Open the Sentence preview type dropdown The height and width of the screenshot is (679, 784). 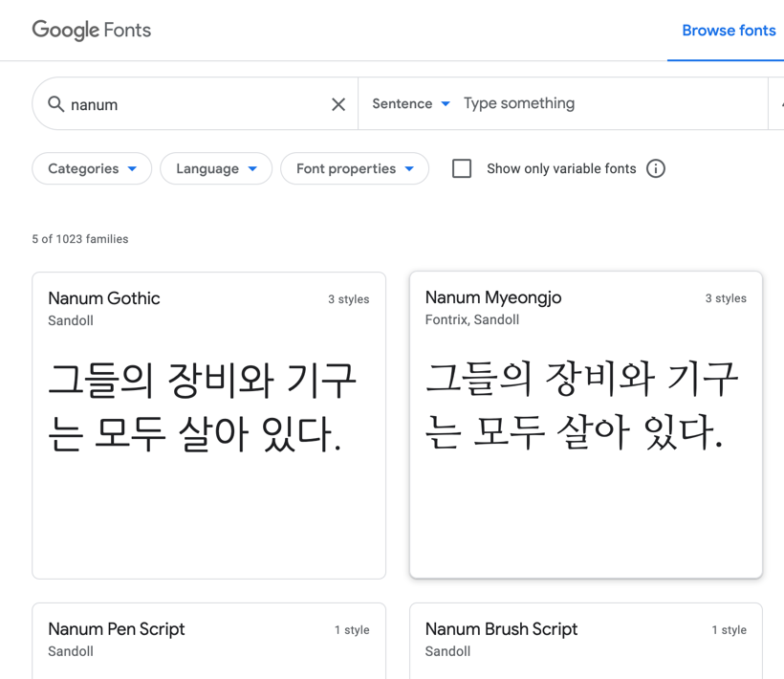(x=411, y=104)
